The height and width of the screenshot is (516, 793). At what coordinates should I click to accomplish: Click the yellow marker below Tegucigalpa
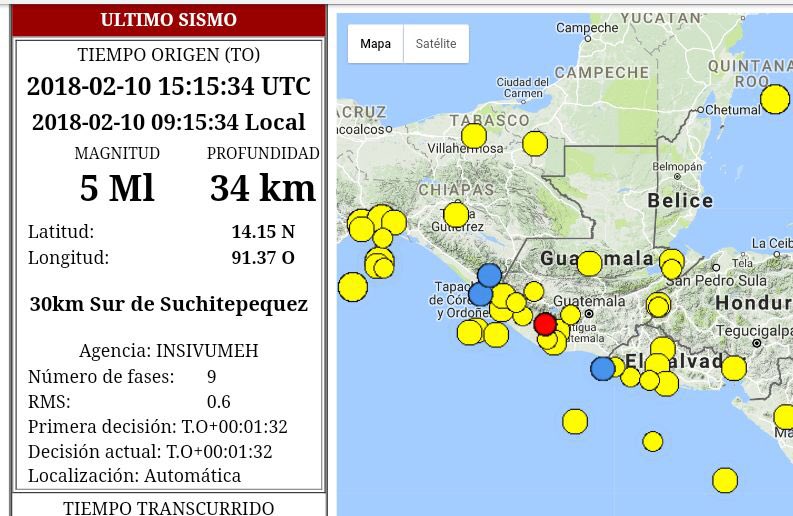point(734,368)
